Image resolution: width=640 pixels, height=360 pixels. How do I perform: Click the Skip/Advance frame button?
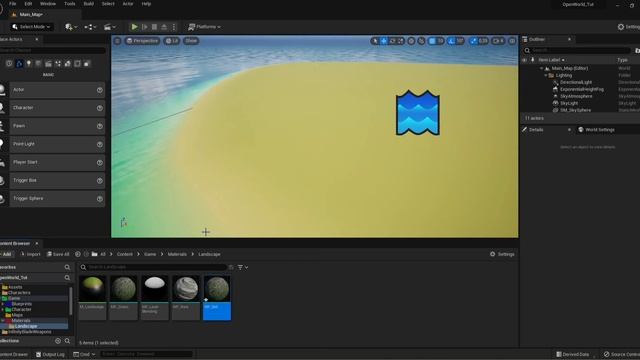(144, 27)
